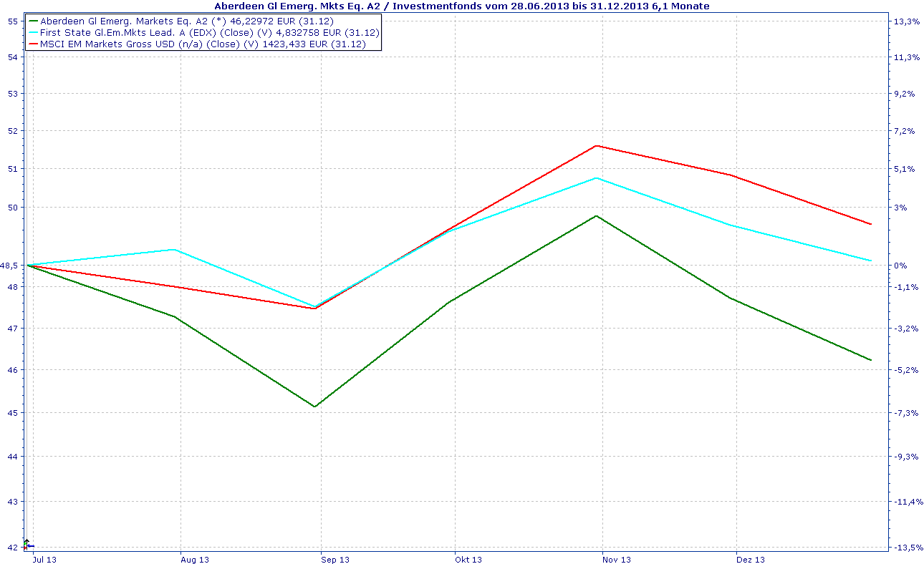This screenshot has width=924, height=564.
Task: Click the red line swatch for MSCI EM
Action: coord(32,44)
